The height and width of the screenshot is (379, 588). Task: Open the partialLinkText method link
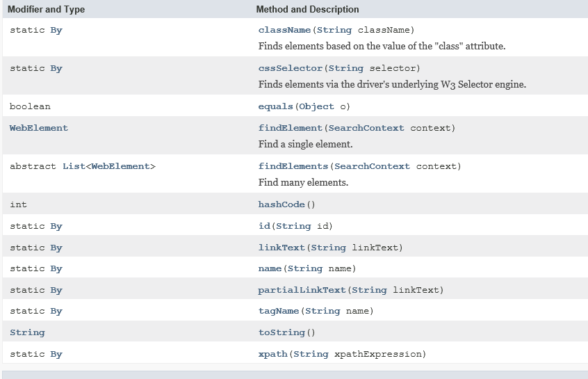(x=302, y=290)
